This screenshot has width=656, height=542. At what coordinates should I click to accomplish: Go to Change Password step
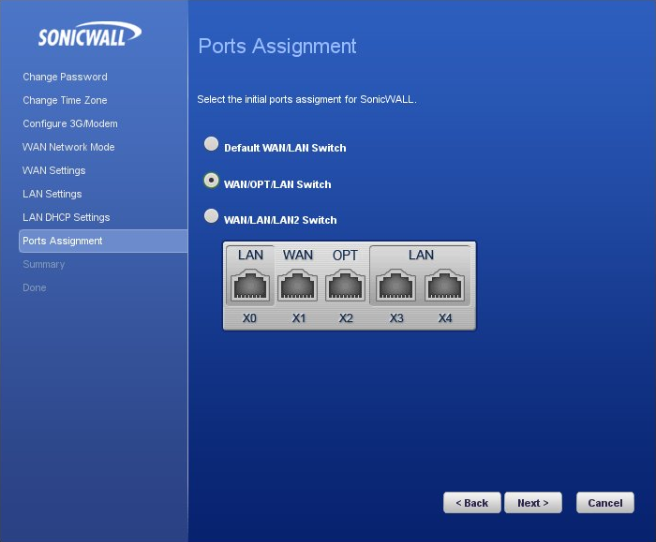pos(65,77)
